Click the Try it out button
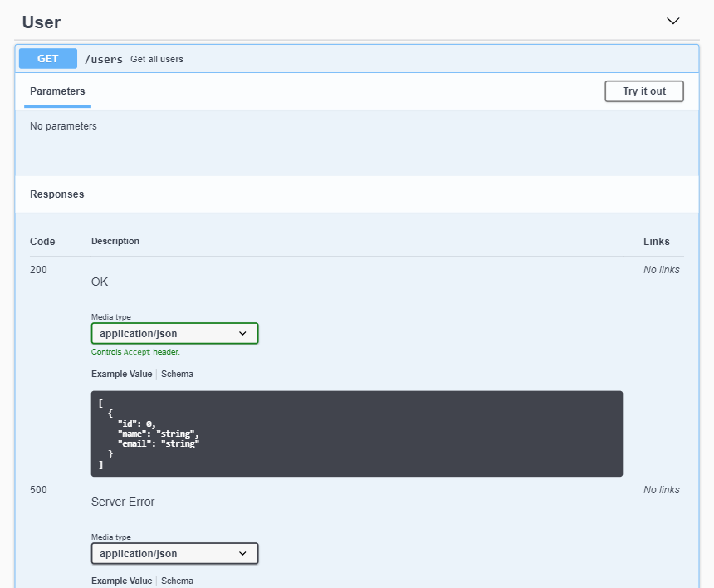Viewport: 714px width, 588px height. point(644,91)
